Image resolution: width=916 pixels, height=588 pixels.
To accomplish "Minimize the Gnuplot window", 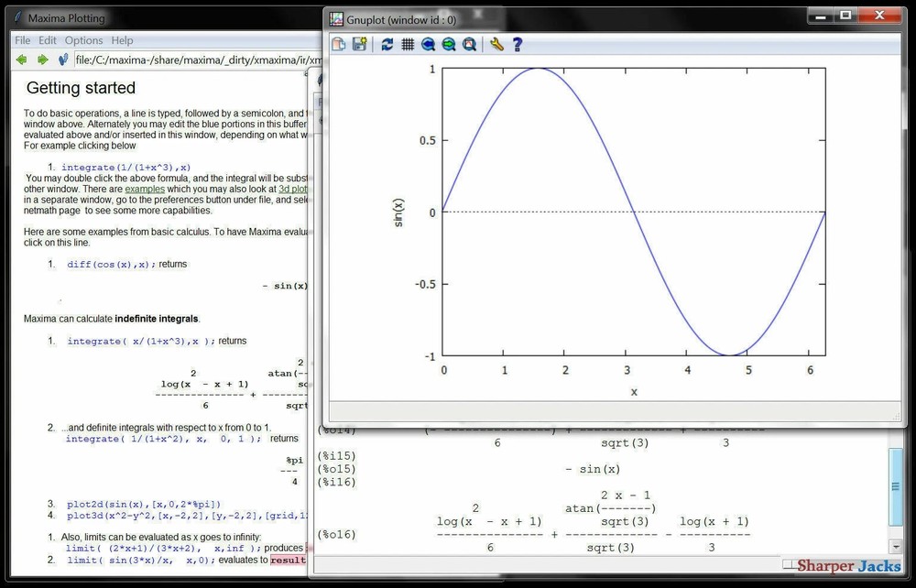I will (x=820, y=16).
